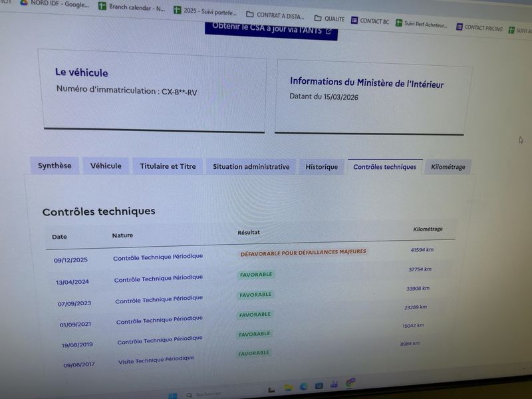Click the Favorable badge for 19/08/2019
Image resolution: width=532 pixels, height=399 pixels.
pos(254,334)
